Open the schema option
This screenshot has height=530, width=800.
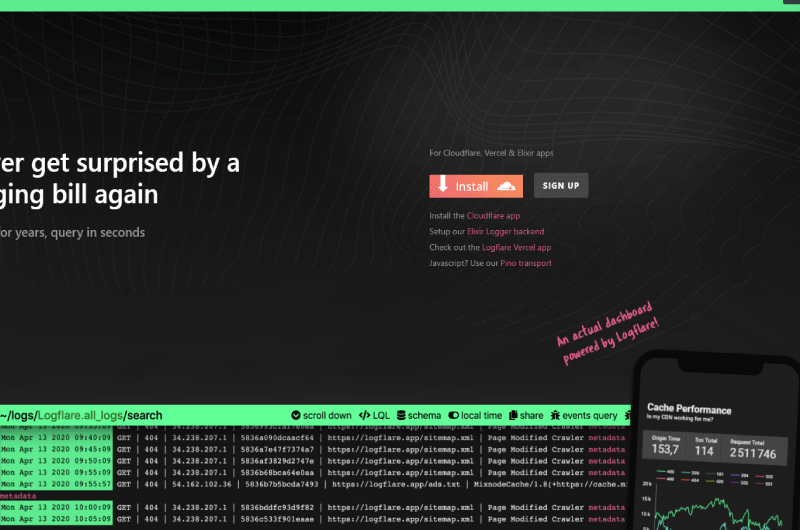pos(419,415)
